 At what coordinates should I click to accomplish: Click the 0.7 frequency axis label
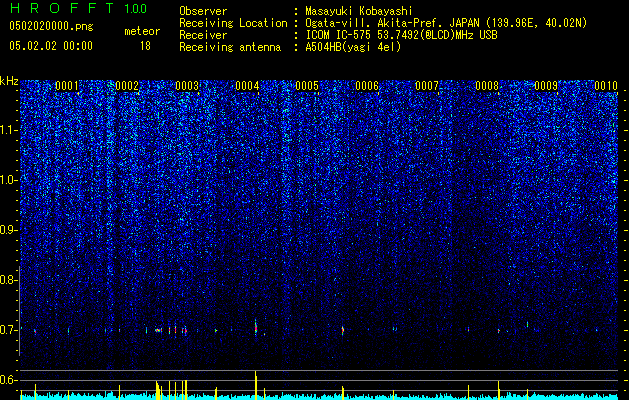tap(9, 330)
